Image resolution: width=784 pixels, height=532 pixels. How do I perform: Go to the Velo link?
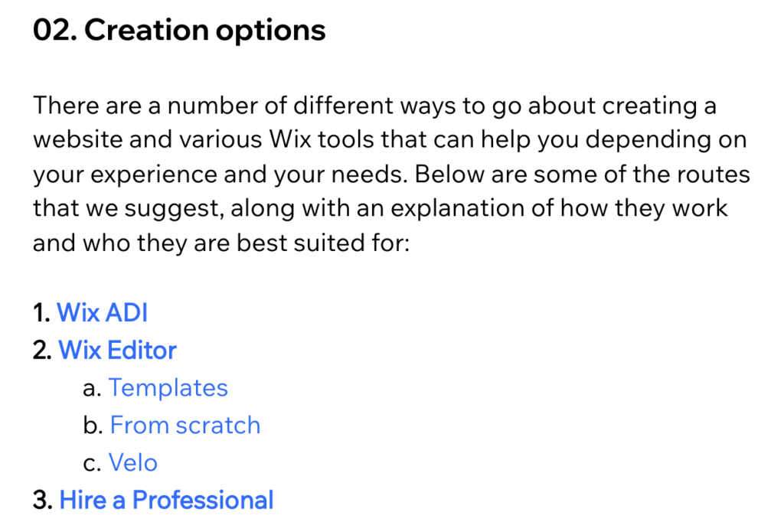[x=132, y=463]
